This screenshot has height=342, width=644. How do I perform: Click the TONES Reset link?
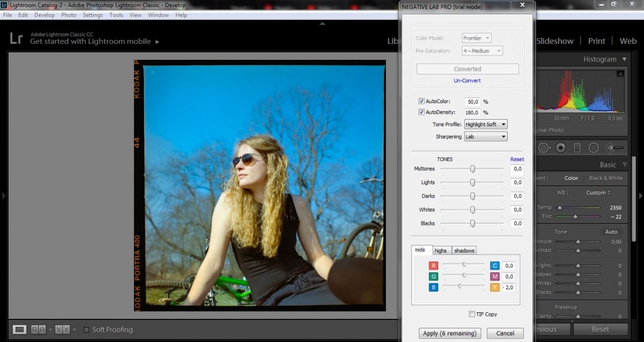point(517,159)
